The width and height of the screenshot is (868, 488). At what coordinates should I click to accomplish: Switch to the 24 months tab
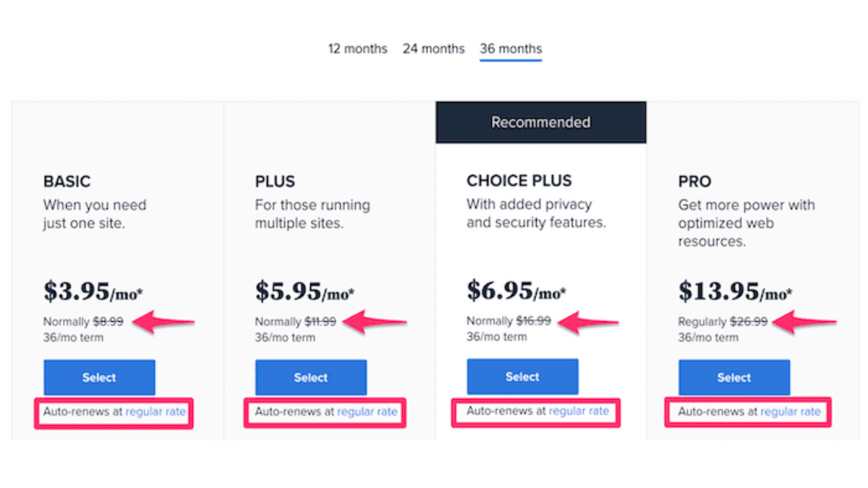[433, 49]
